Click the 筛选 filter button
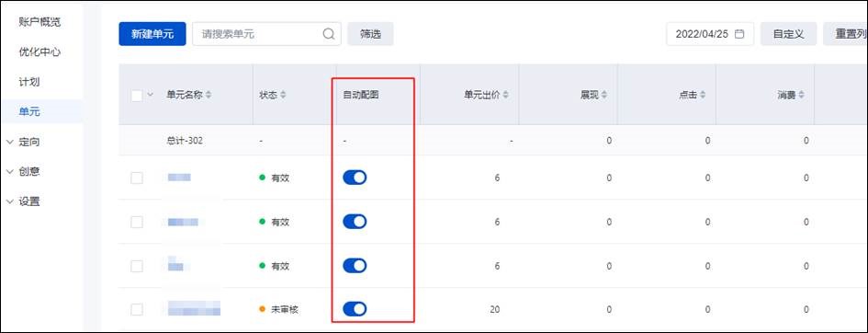 (370, 34)
